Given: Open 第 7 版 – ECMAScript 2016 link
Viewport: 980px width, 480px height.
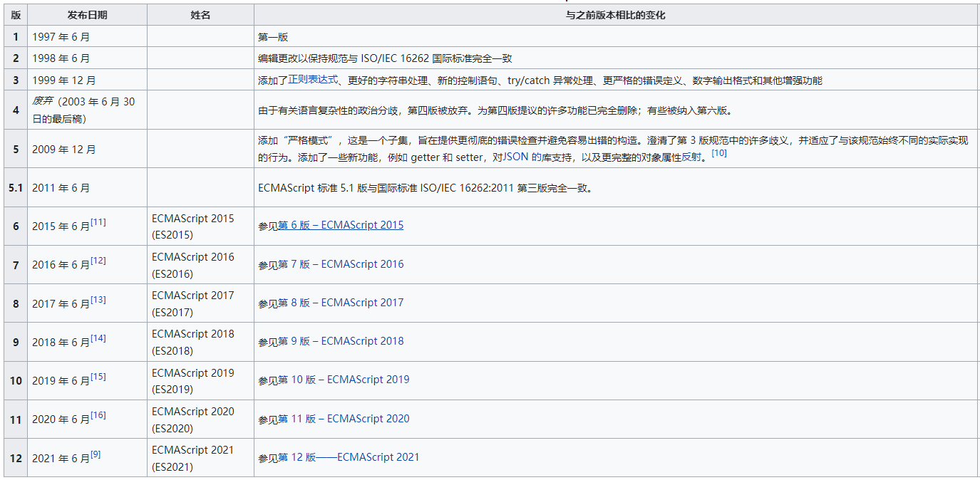Looking at the screenshot, I should pos(341,264).
